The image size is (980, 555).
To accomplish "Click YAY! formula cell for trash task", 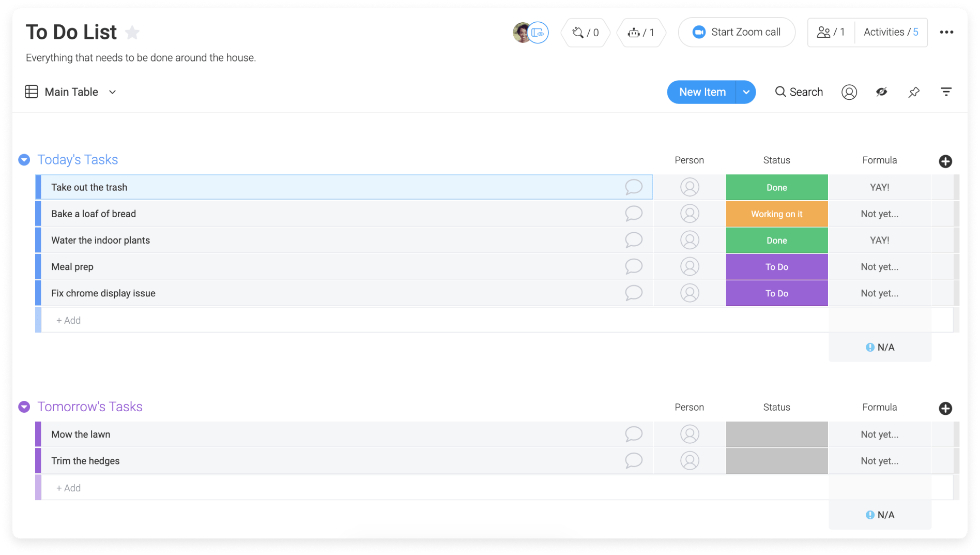I will [x=879, y=187].
